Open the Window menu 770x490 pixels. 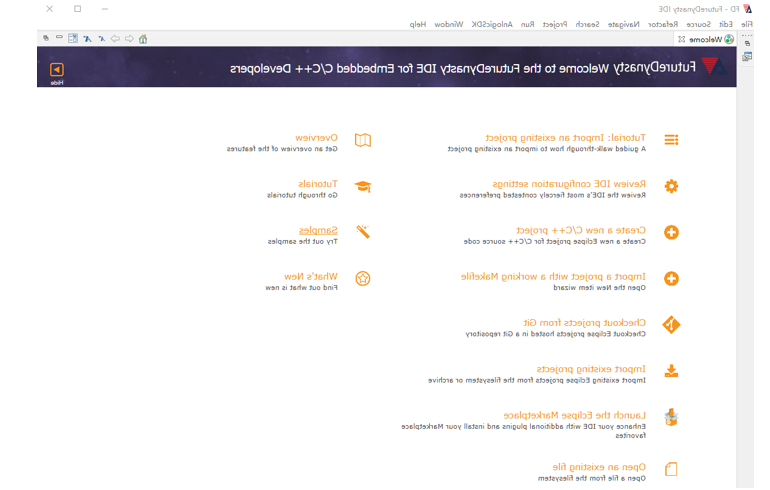click(x=449, y=24)
